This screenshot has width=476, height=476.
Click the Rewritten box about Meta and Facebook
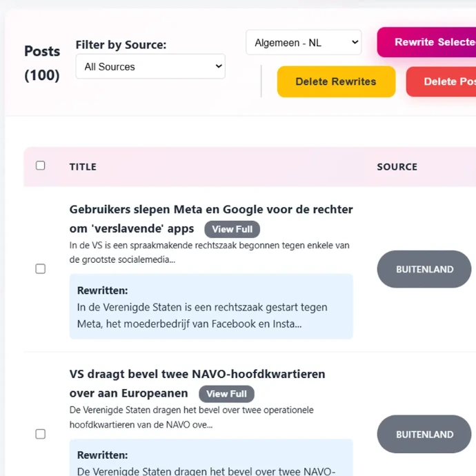pyautogui.click(x=211, y=306)
